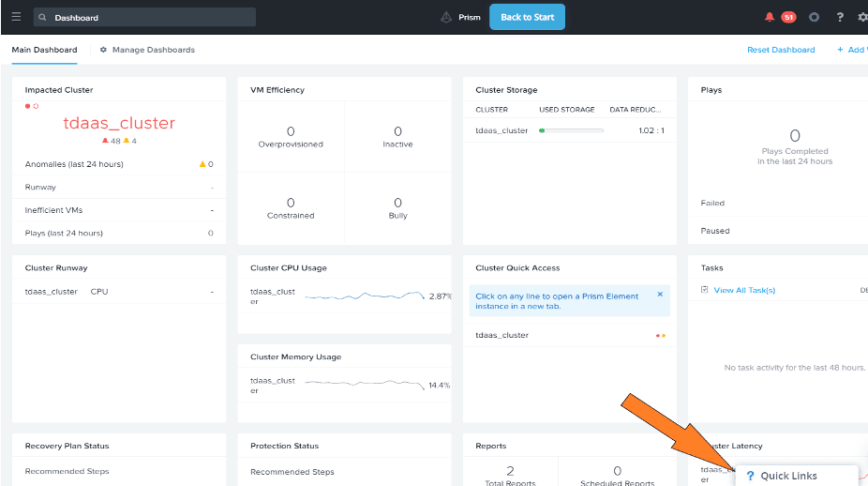Click the Back to Start button

(527, 17)
